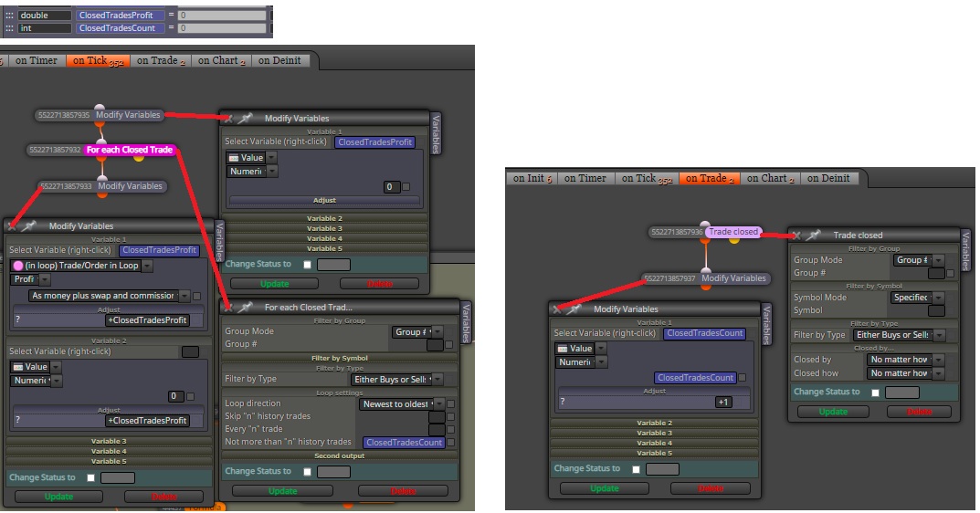Tick checkbox next to As money plus swap and commission
The width and height of the screenshot is (980, 513).
pyautogui.click(x=197, y=296)
